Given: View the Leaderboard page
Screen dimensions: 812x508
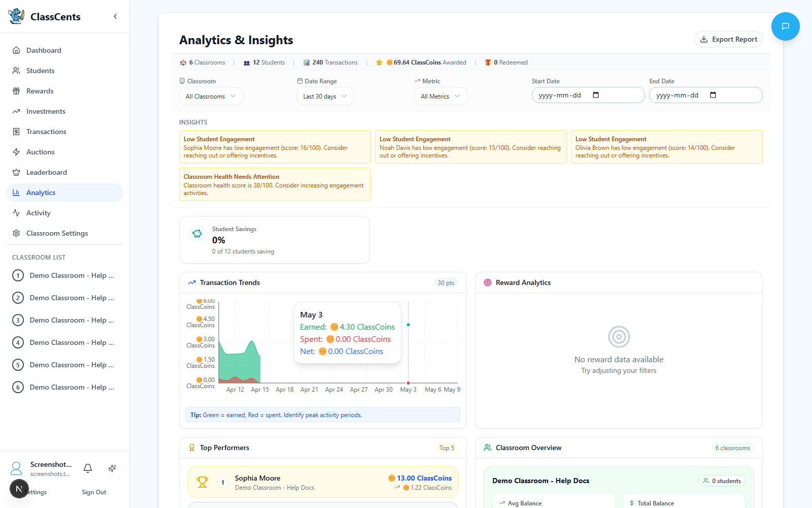Looking at the screenshot, I should click(64, 172).
